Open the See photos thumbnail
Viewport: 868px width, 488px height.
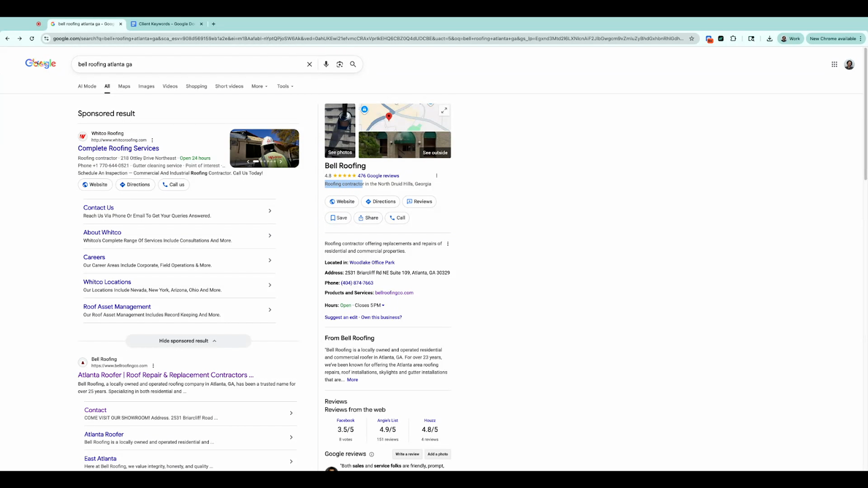click(340, 131)
